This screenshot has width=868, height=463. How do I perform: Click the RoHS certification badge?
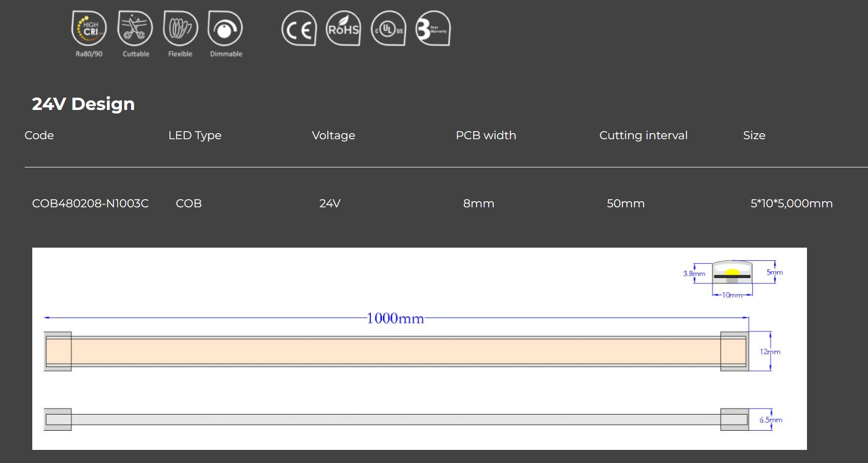pos(343,28)
